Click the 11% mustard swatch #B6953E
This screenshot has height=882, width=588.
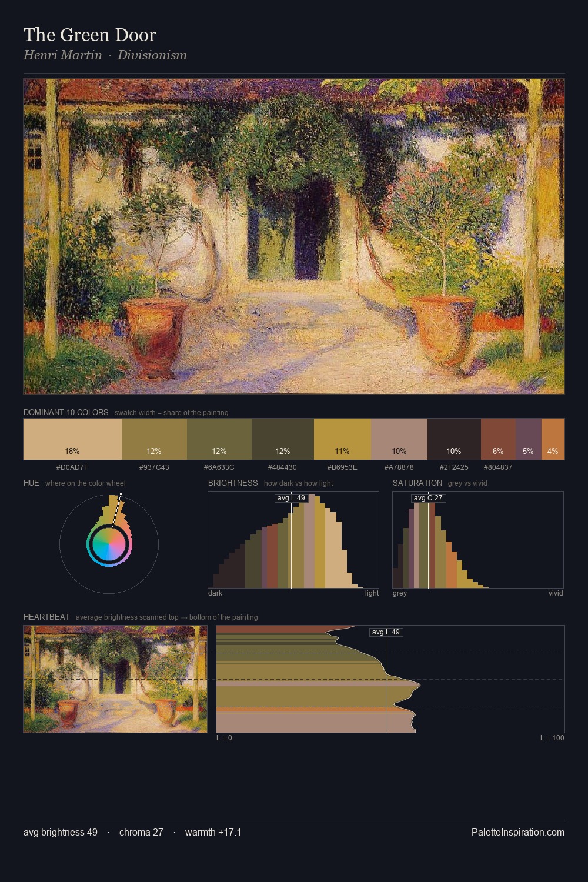click(342, 439)
